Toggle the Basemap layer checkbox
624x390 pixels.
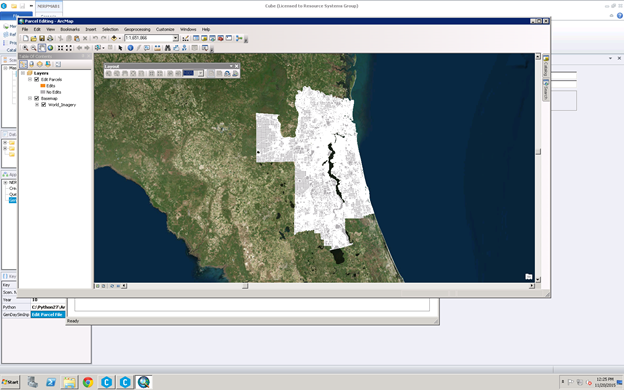pyautogui.click(x=37, y=98)
